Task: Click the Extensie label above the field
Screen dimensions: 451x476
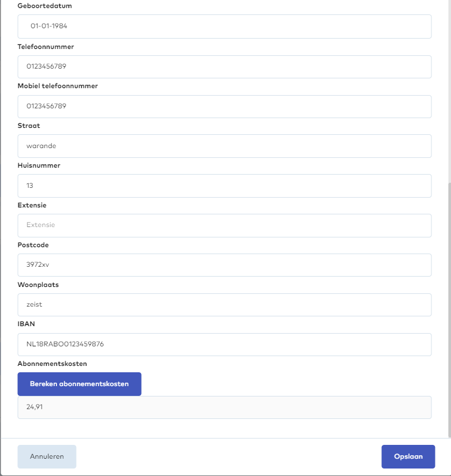Action: [x=32, y=205]
